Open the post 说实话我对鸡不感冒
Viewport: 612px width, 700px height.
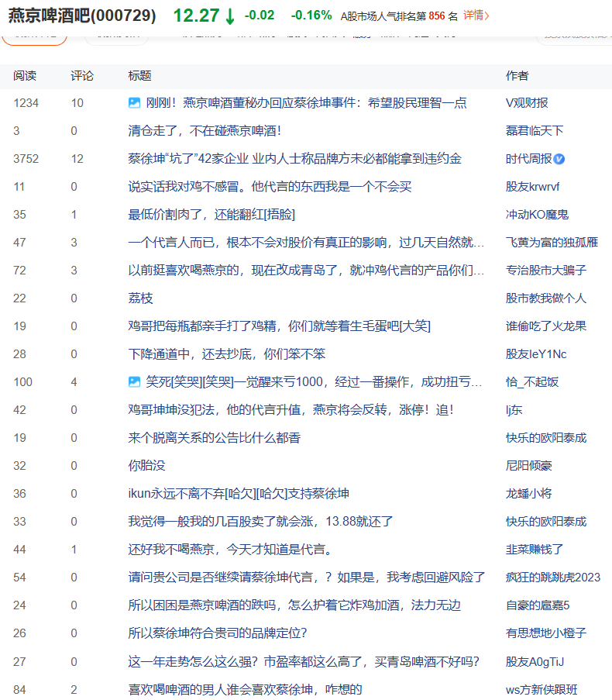coord(270,187)
